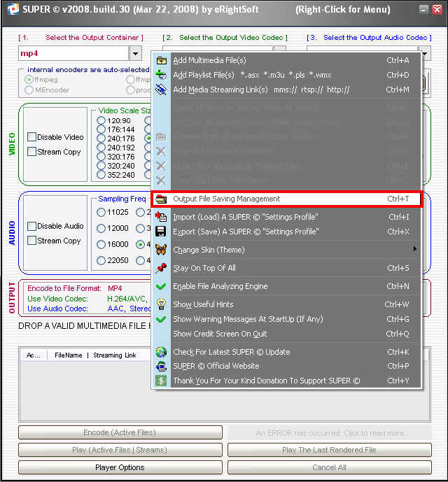Open Thank You For Your Kind Donation entry
448x482 pixels.
pos(286,381)
